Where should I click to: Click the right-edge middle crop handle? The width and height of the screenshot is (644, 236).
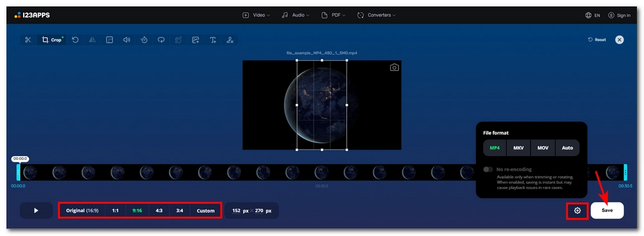tap(347, 105)
